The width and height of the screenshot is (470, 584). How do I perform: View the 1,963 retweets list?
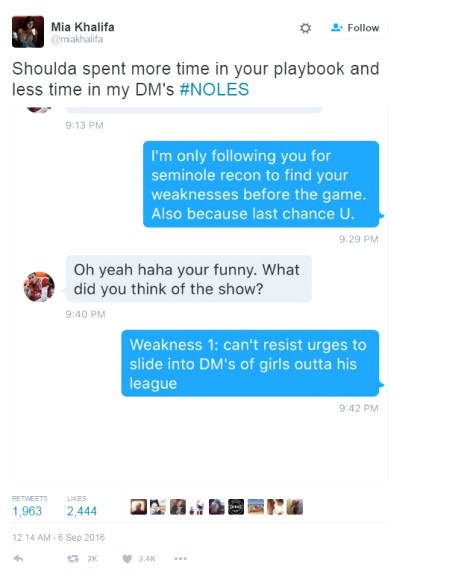point(27,511)
